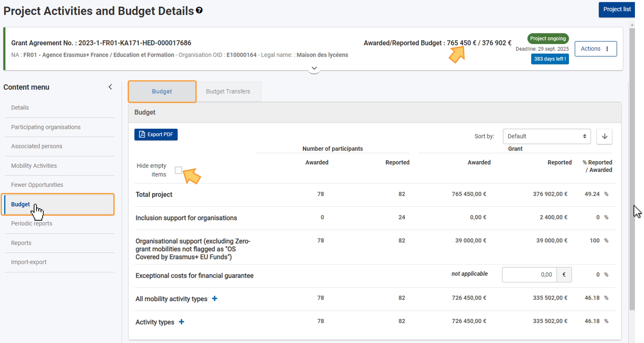Click Inclusion support for organisations label

(186, 218)
